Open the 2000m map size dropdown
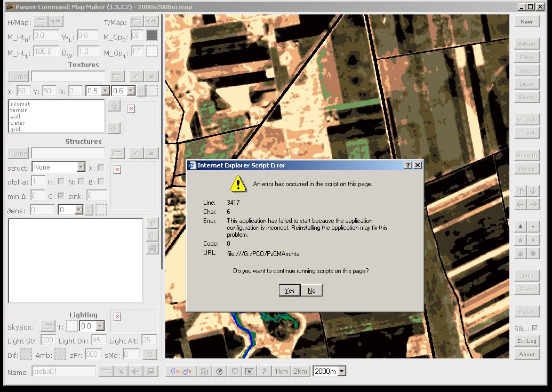The height and width of the screenshot is (392, 552). (341, 371)
